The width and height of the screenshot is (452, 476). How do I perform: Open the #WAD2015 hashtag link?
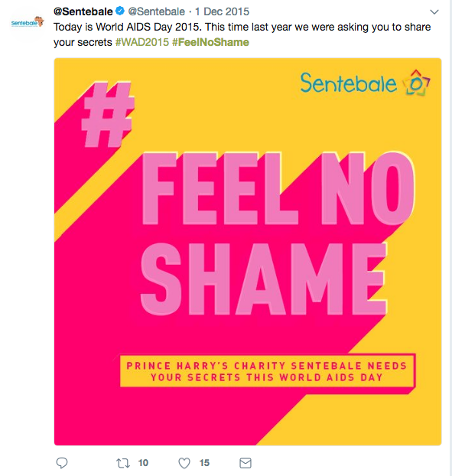pos(142,42)
